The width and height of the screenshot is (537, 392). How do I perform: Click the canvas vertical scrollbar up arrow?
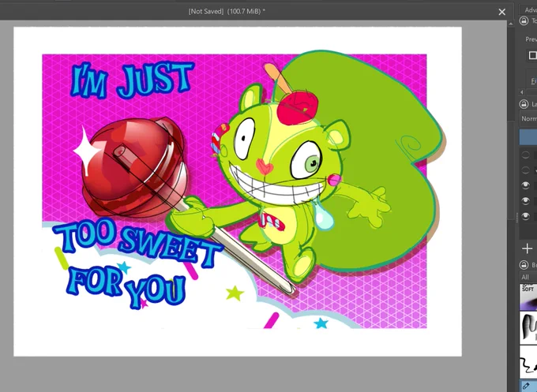pyautogui.click(x=511, y=24)
